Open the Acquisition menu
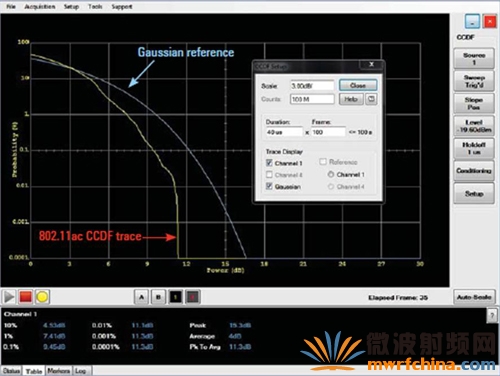 (40, 7)
